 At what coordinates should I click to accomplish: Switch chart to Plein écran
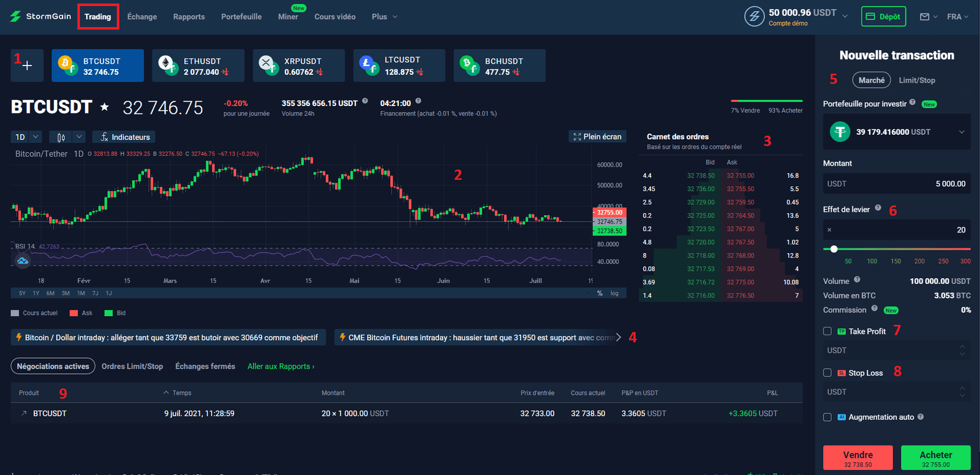coord(597,137)
